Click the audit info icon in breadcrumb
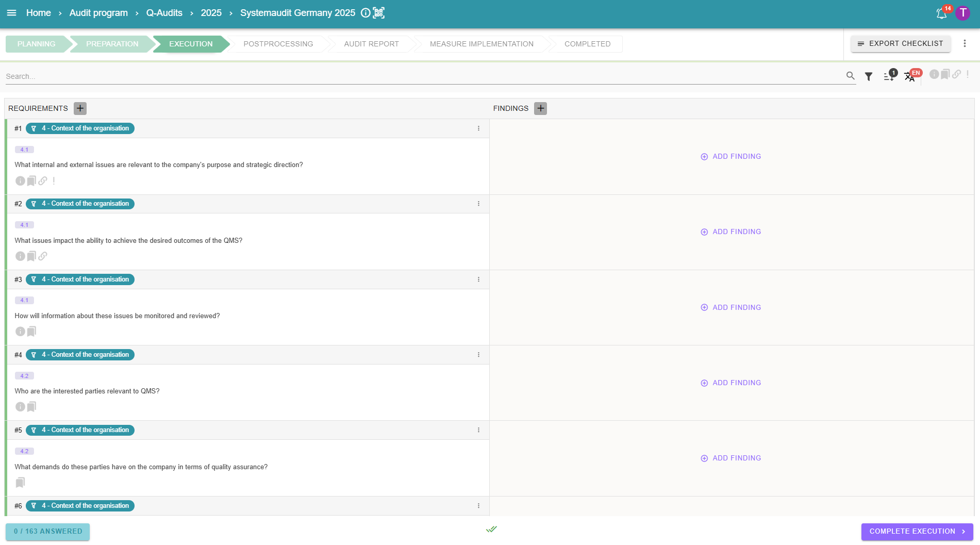Image resolution: width=980 pixels, height=545 pixels. click(366, 13)
